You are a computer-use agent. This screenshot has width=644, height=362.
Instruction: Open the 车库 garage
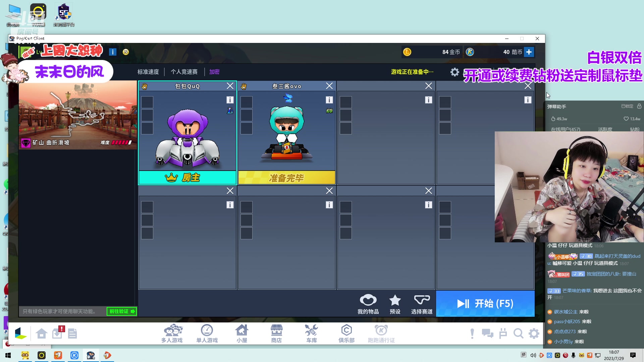click(312, 334)
